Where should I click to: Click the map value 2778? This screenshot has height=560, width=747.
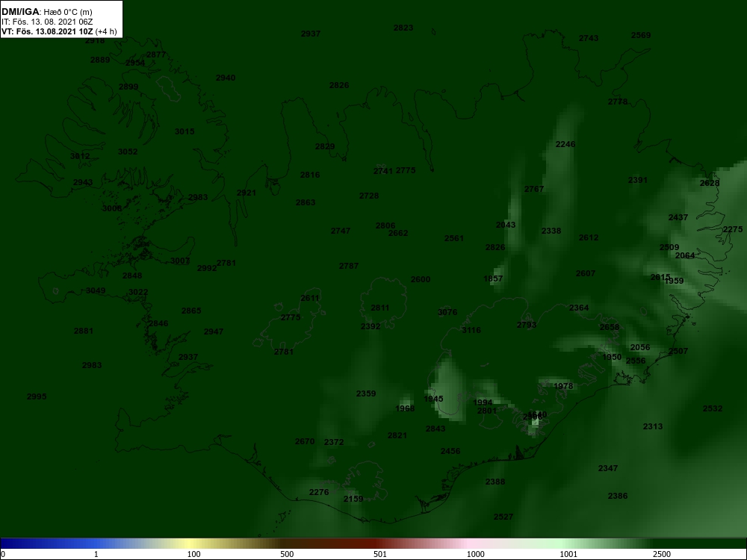[x=618, y=102]
